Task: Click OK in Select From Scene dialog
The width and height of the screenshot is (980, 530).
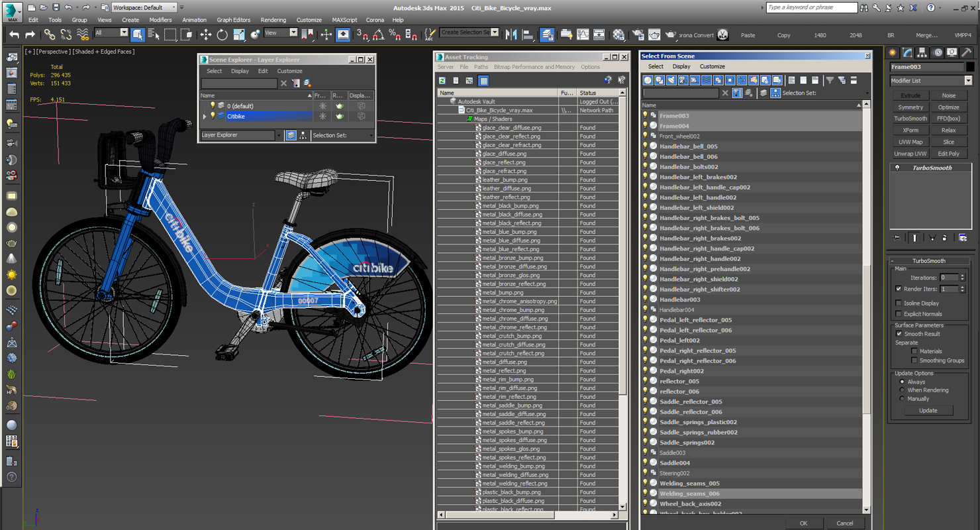Action: coord(803,523)
